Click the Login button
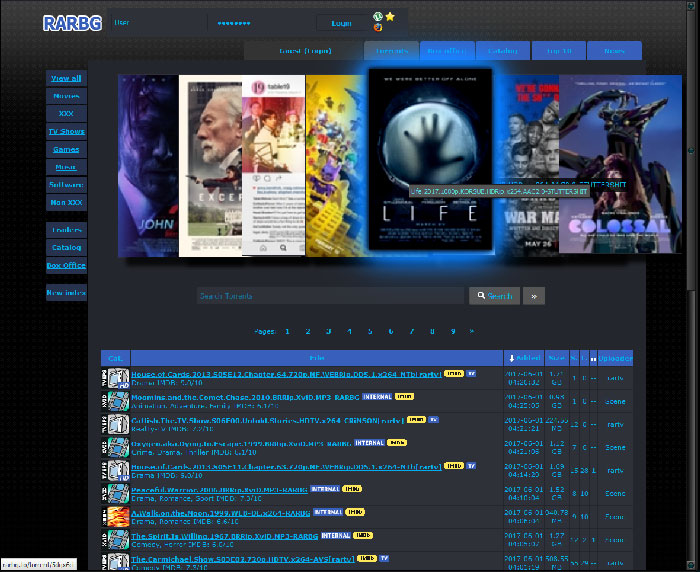 coord(341,23)
